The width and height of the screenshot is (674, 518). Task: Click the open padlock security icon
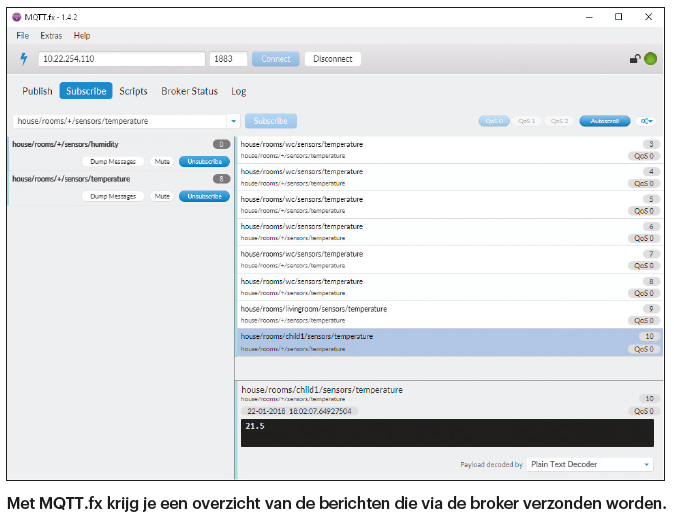point(634,59)
